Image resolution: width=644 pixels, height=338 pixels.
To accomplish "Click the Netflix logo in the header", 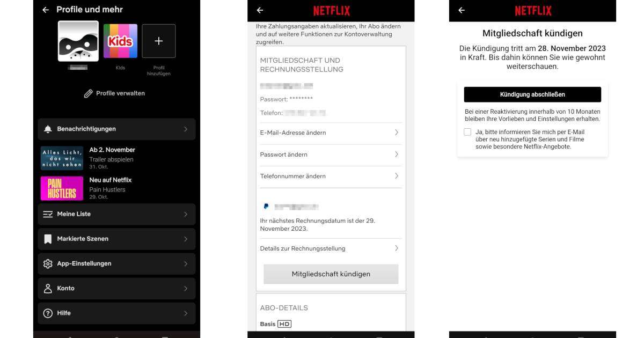I will (x=331, y=10).
